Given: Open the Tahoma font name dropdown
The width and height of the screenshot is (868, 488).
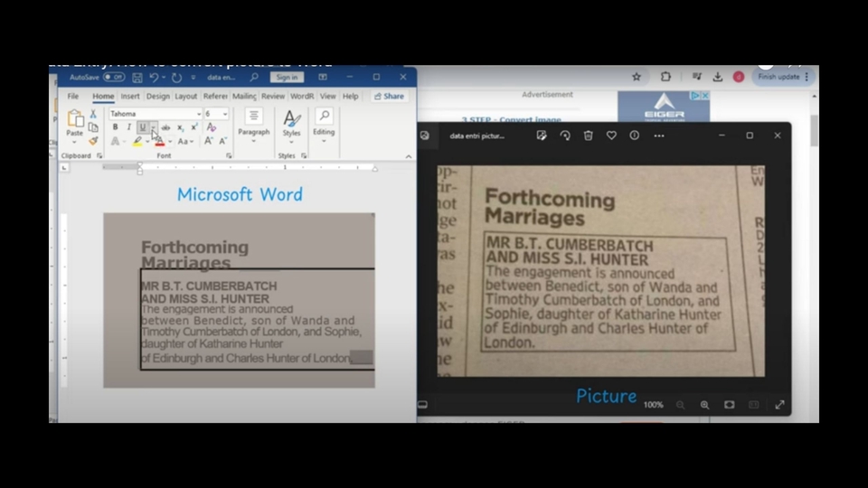Looking at the screenshot, I should pos(199,114).
